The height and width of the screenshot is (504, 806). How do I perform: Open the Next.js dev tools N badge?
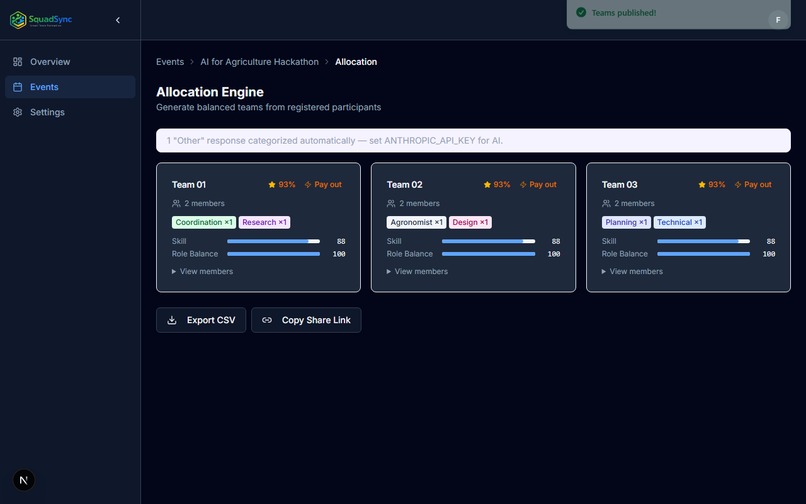click(x=24, y=480)
